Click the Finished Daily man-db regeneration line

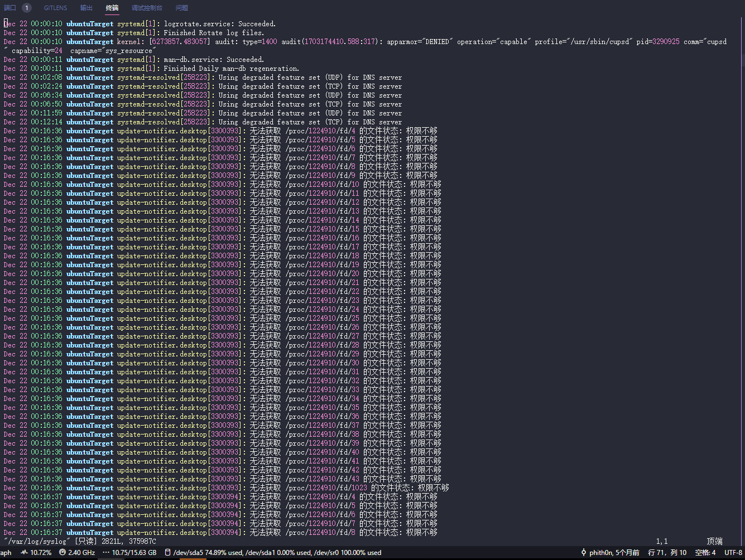click(151, 69)
